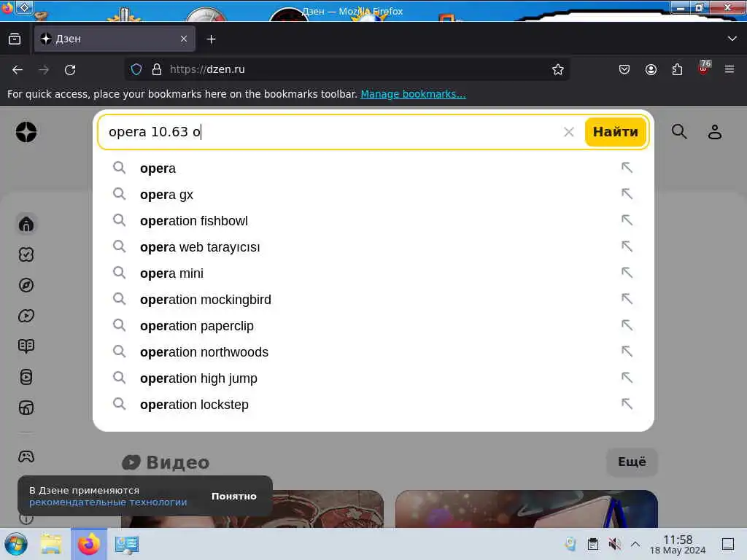Image resolution: width=747 pixels, height=560 pixels.
Task: Open the games controller sidebar icon
Action: (26, 456)
